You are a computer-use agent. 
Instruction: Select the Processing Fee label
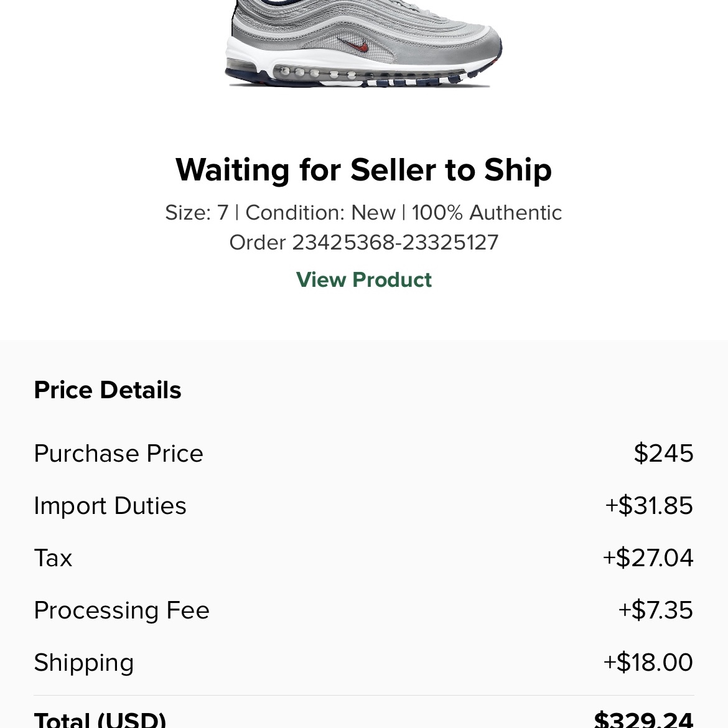[x=121, y=610]
